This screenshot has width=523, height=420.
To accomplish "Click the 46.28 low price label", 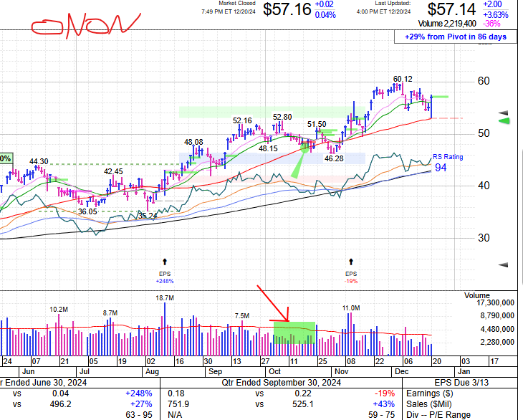I will coord(334,158).
